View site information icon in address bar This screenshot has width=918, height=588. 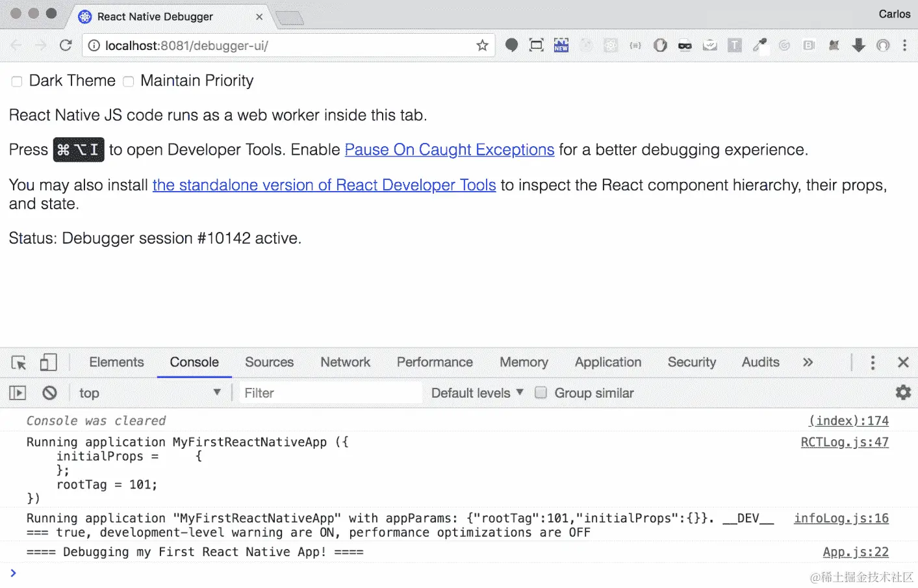coord(94,45)
